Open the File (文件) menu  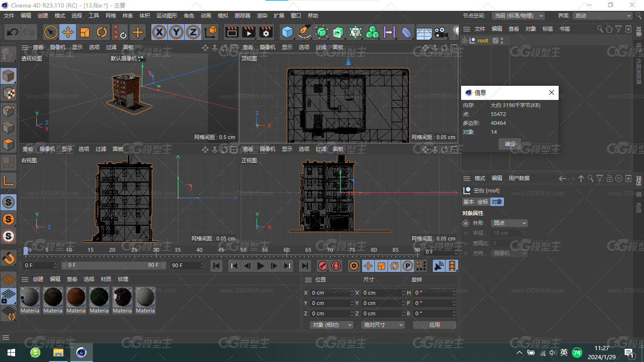(9, 16)
